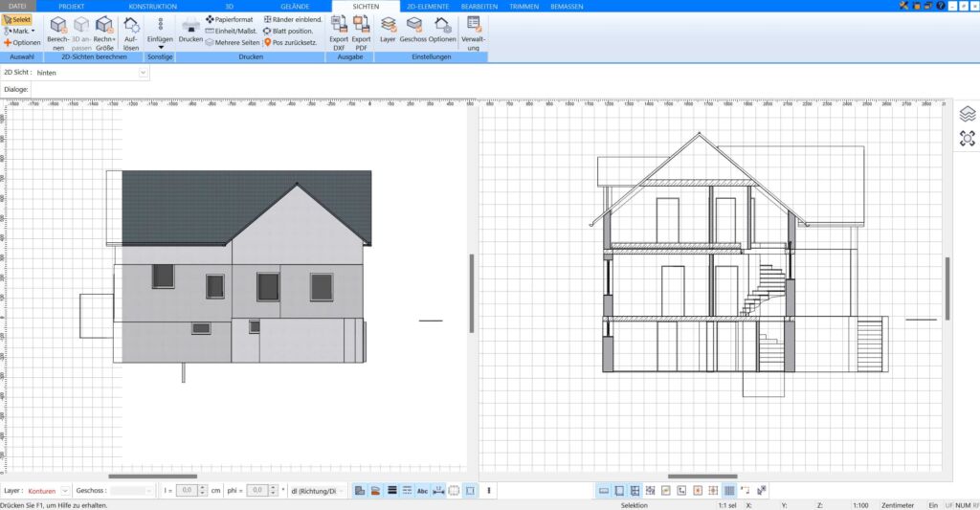980x510 pixels.
Task: Switch to the 3D tab
Action: 229,7
